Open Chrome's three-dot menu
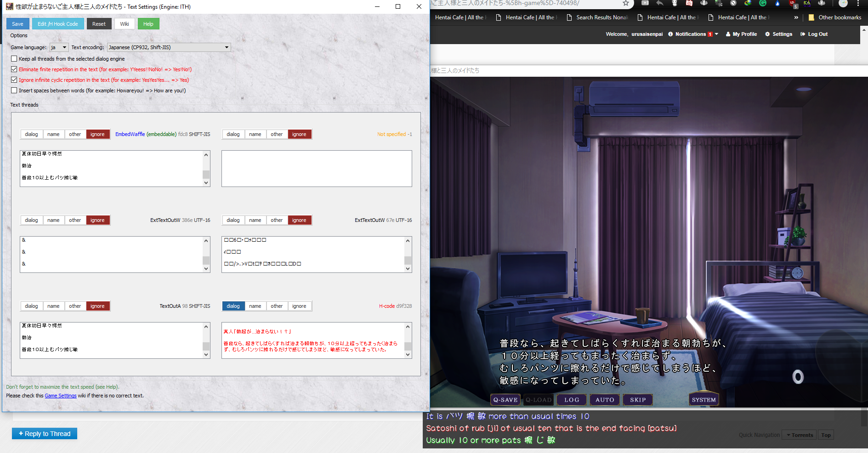 point(857,4)
